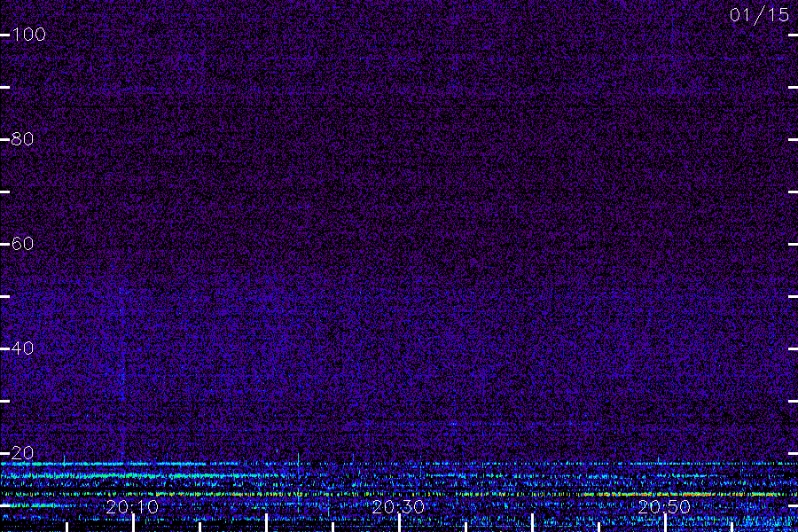
Task: Click the 20:50 time label
Action: 664,507
